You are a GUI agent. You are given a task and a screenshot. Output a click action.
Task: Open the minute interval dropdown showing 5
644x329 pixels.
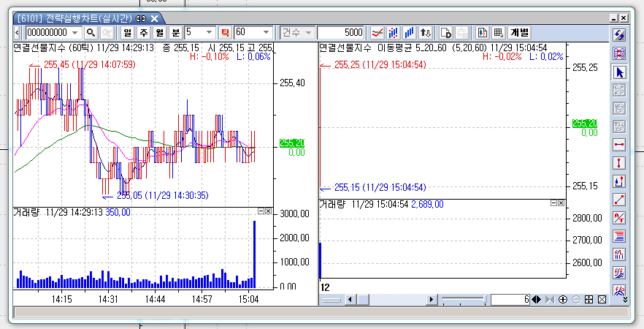210,33
